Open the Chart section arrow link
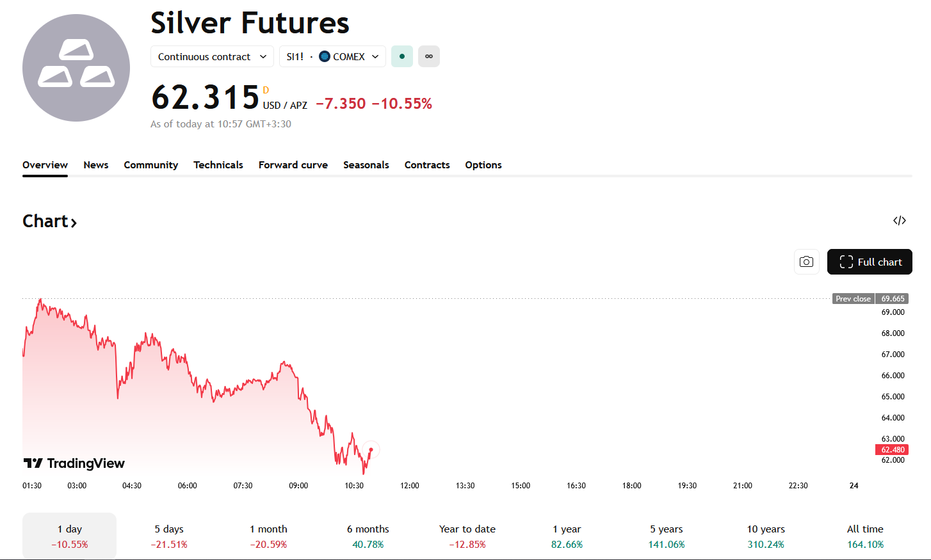Viewport: 931px width, 560px height. click(50, 221)
